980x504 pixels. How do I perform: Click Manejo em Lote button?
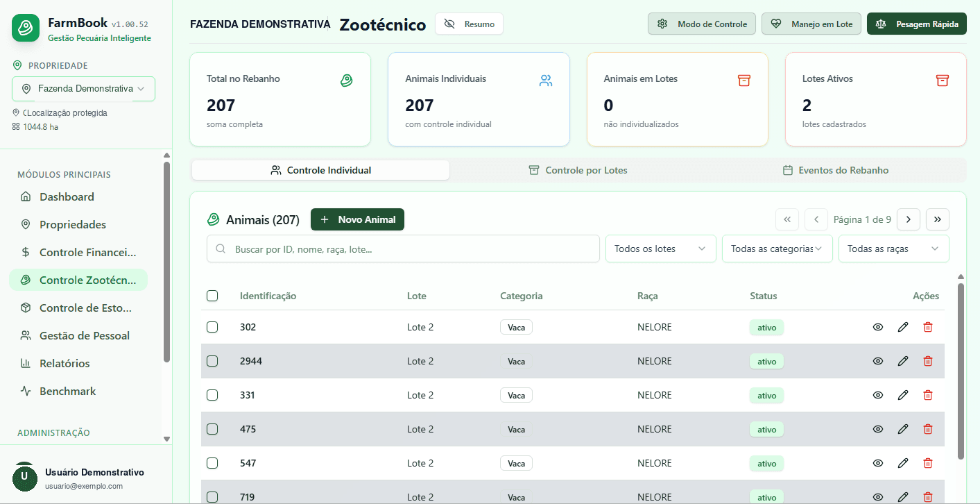(x=811, y=24)
